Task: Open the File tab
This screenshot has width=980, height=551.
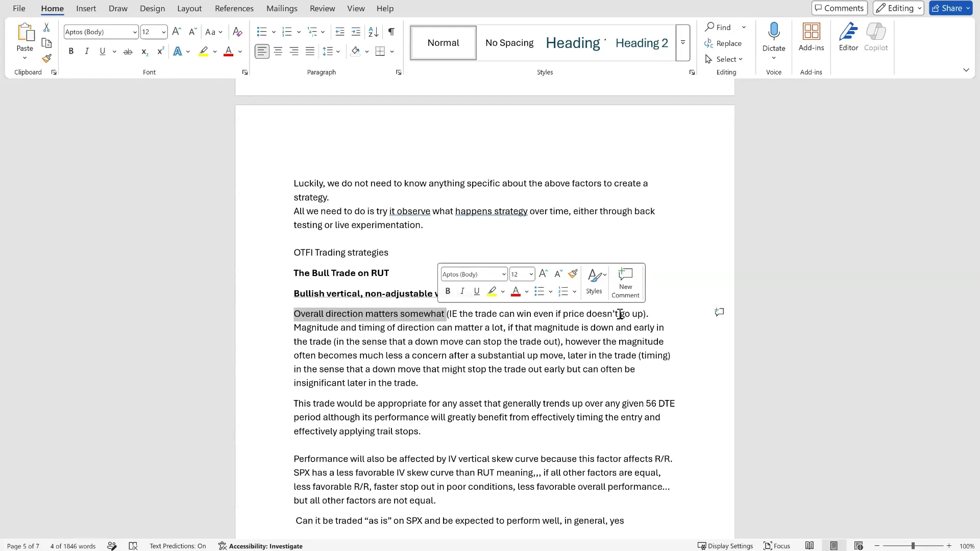Action: (x=19, y=9)
